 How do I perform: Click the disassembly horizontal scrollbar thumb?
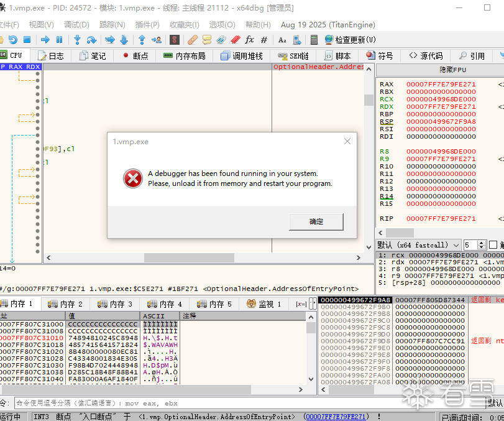[x=189, y=257]
